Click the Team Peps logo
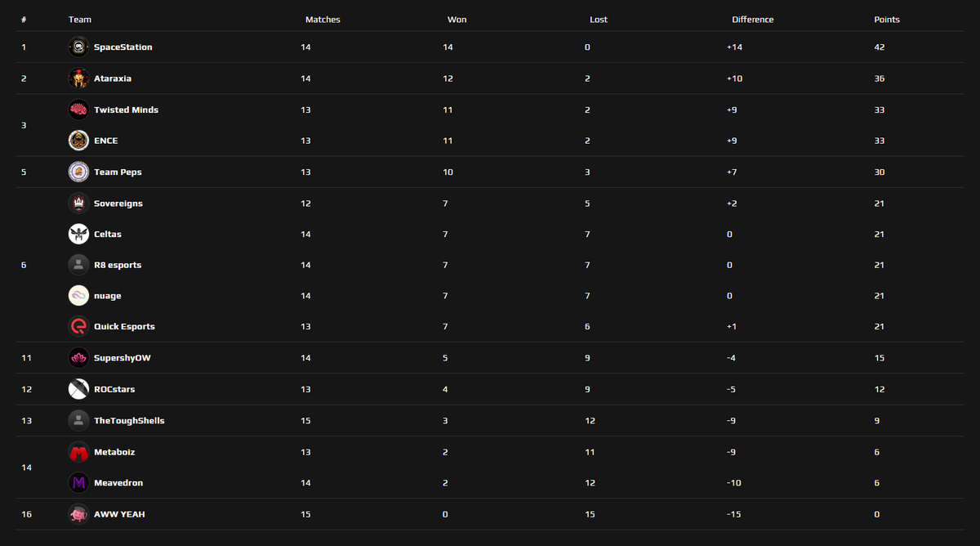This screenshot has width=980, height=546. click(x=78, y=172)
